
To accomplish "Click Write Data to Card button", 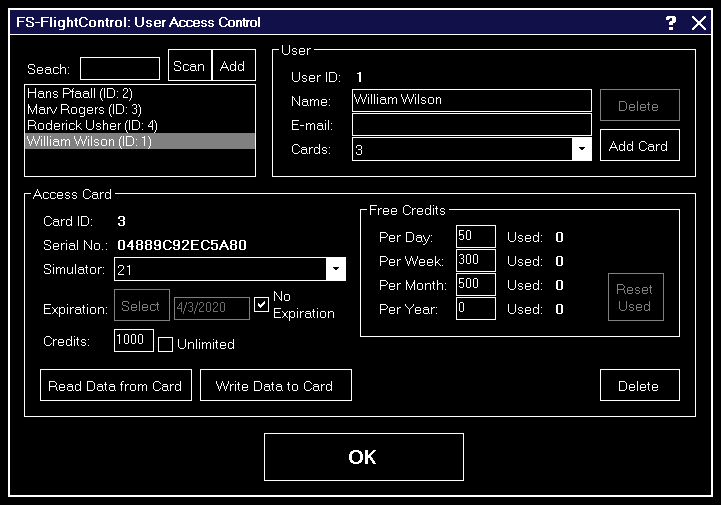I will click(x=276, y=385).
